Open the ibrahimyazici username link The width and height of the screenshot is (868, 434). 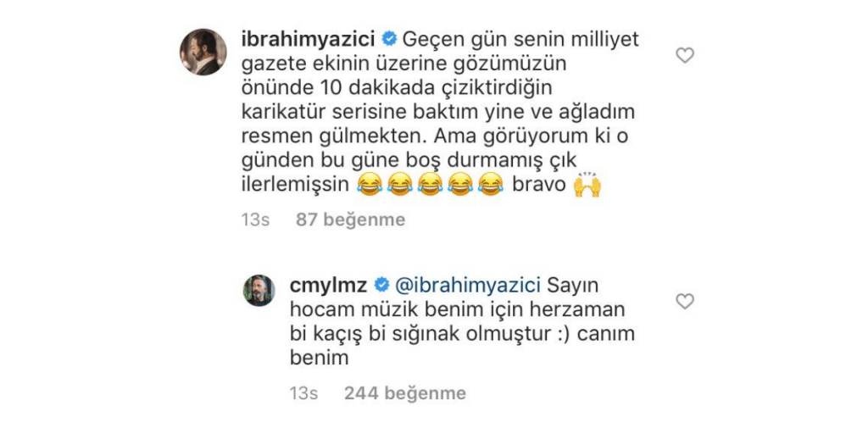pyautogui.click(x=309, y=40)
